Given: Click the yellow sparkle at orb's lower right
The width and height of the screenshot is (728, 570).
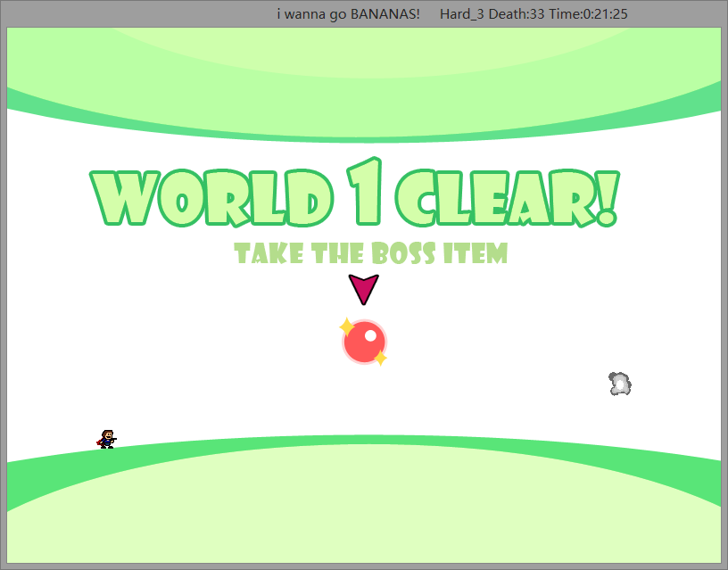Looking at the screenshot, I should 379,358.
